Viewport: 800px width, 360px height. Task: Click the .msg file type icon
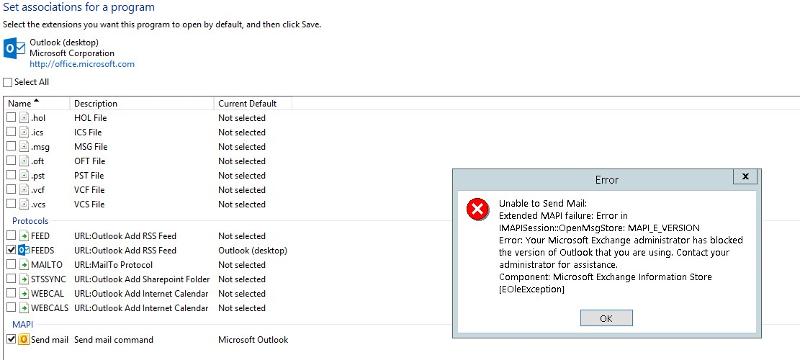[x=24, y=147]
